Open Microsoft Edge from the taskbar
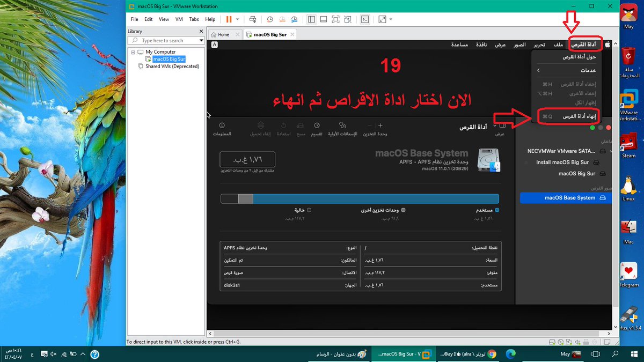 pyautogui.click(x=510, y=354)
